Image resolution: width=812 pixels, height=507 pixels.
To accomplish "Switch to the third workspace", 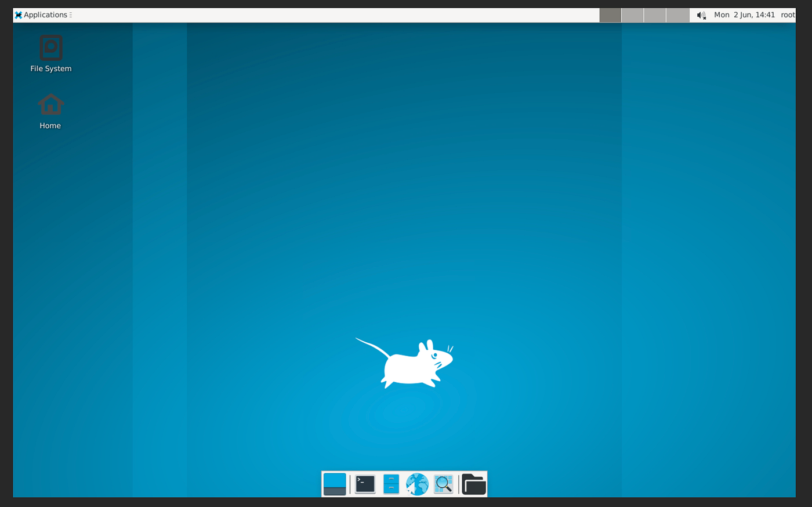I will click(x=655, y=15).
